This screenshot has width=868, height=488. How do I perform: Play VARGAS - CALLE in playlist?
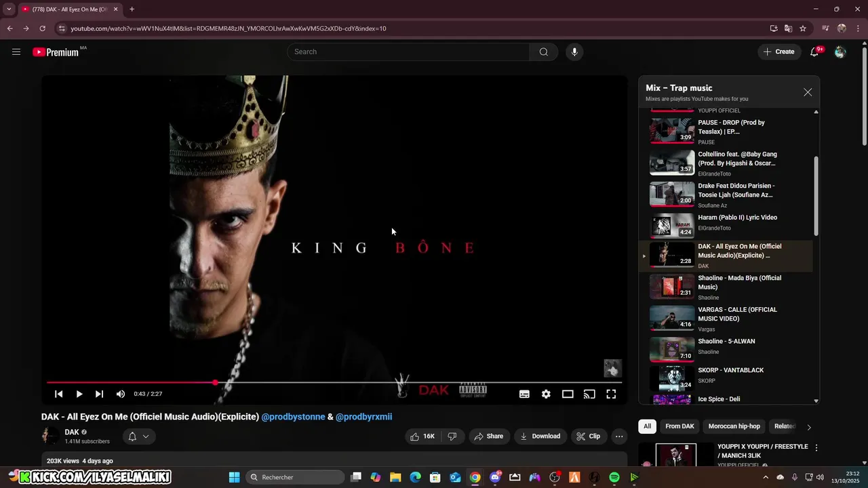(726, 319)
